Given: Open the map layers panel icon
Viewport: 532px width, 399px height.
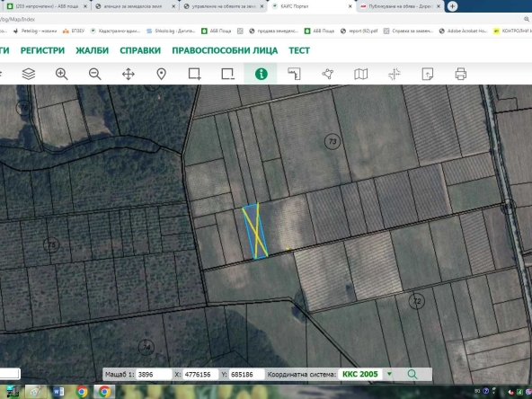Looking at the screenshot, I should coord(29,74).
